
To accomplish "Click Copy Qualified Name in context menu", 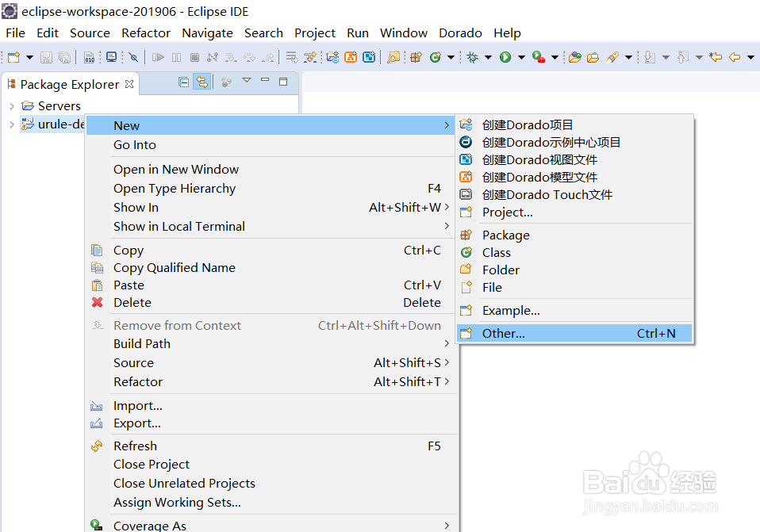I will pyautogui.click(x=271, y=267).
